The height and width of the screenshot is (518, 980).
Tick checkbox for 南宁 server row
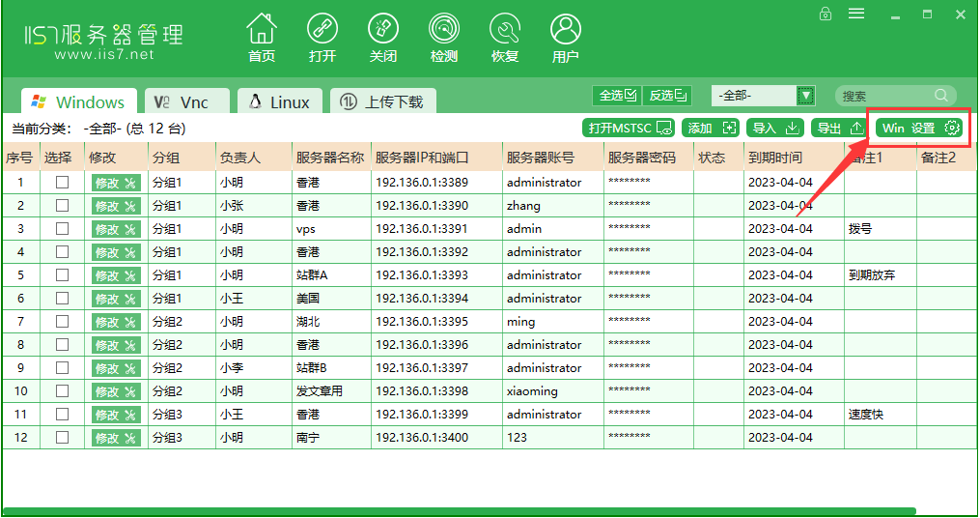click(x=62, y=437)
